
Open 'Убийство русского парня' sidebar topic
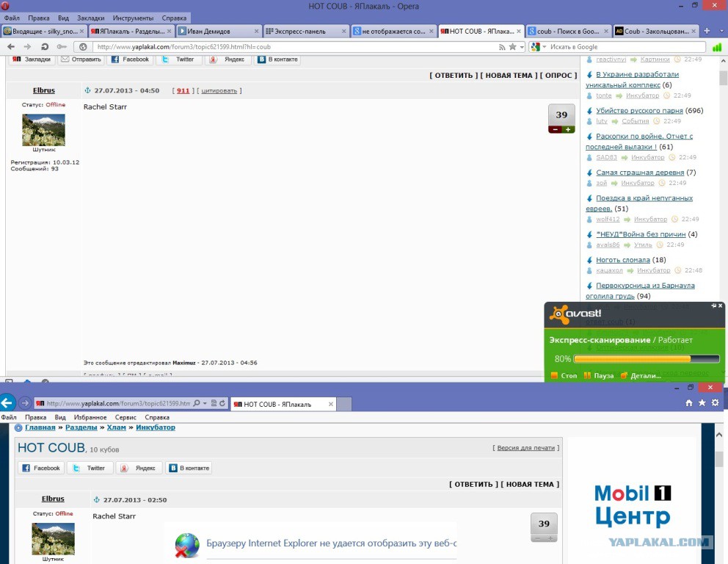639,111
